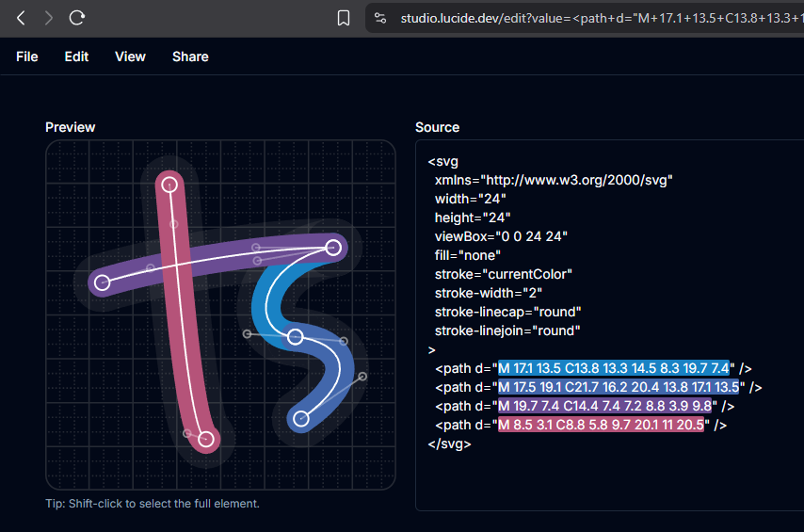The image size is (804, 532).
Task: Select the blue highlighted path data M 17.1 13.5
Action: [613, 368]
